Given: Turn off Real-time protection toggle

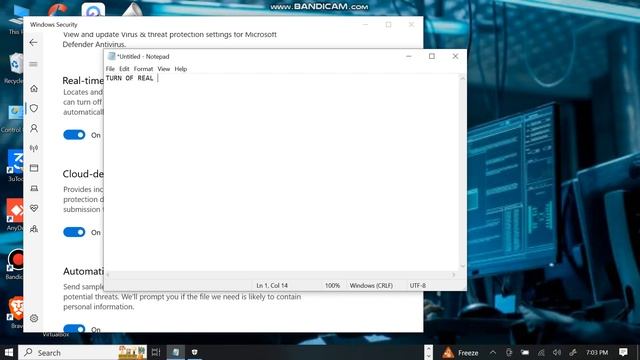Looking at the screenshot, I should [74, 135].
